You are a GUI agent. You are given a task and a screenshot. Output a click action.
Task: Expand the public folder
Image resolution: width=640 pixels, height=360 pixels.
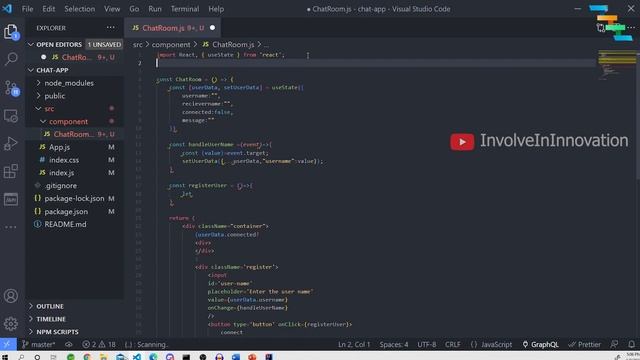pyautogui.click(x=51, y=96)
